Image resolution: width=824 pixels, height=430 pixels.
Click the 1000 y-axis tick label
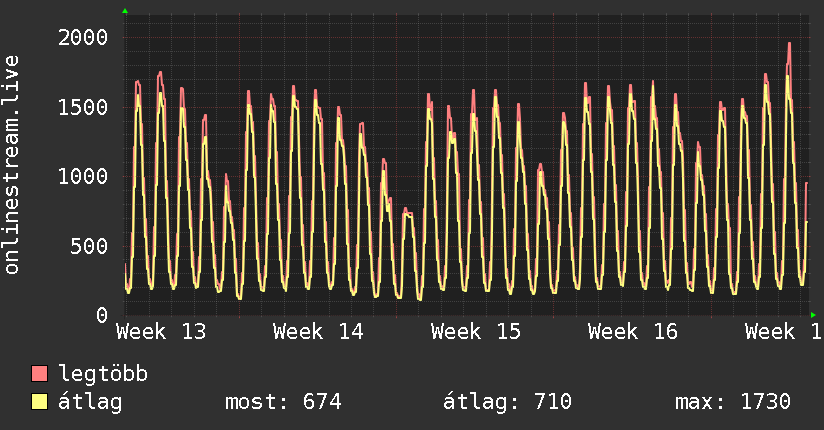pyautogui.click(x=83, y=177)
